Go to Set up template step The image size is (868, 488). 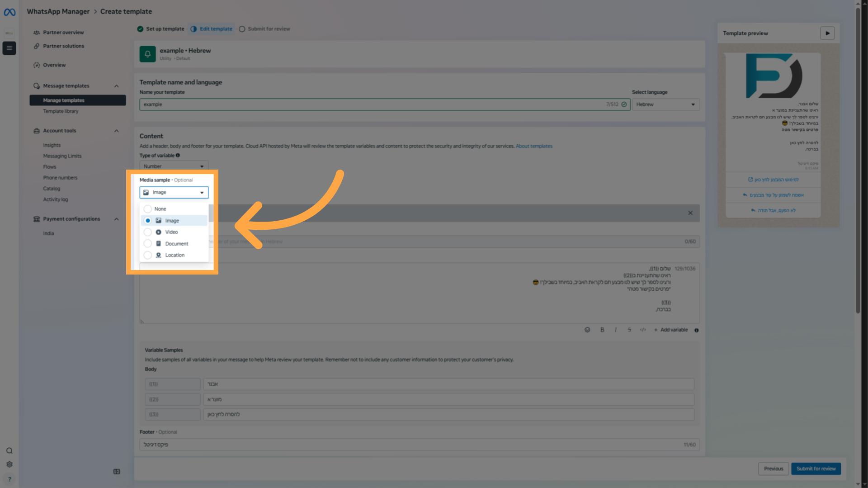[x=160, y=29]
